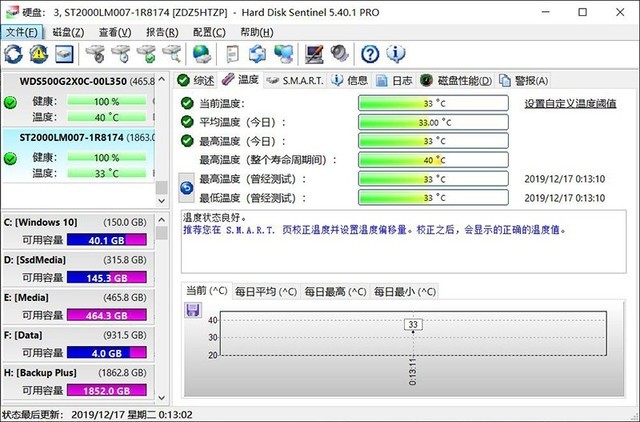Open the 文件(F) menu
640x422 pixels.
[x=22, y=32]
